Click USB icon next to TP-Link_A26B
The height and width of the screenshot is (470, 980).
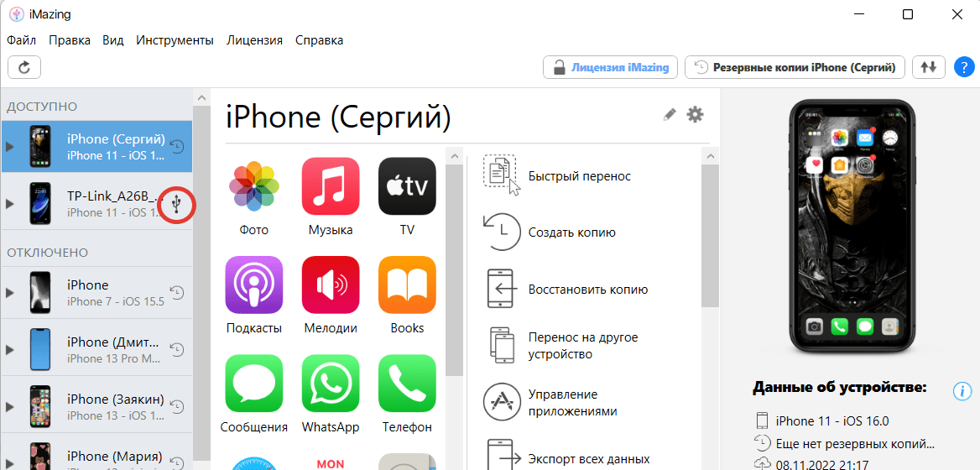(x=178, y=204)
